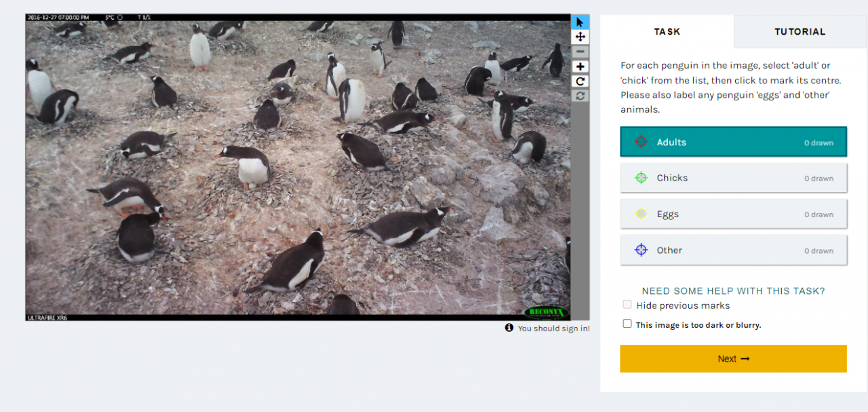Switch to the Task tab
The height and width of the screenshot is (412, 868).
pyautogui.click(x=667, y=31)
